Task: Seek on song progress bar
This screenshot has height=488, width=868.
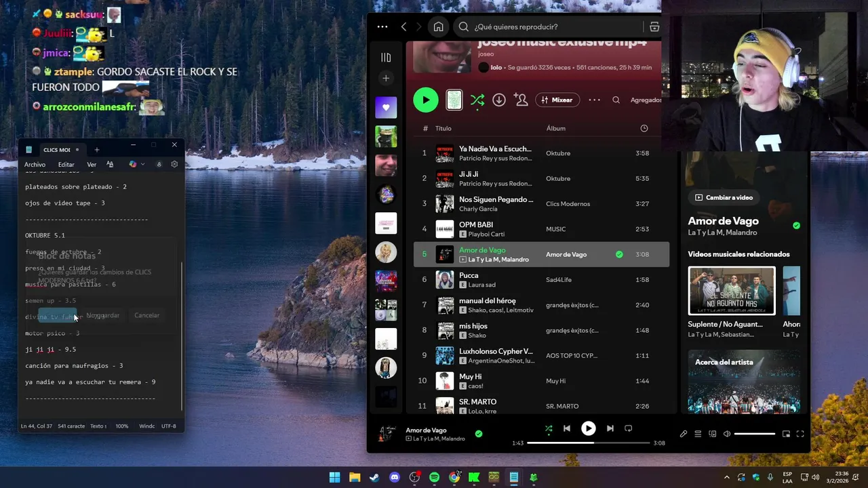Action: pos(589,443)
